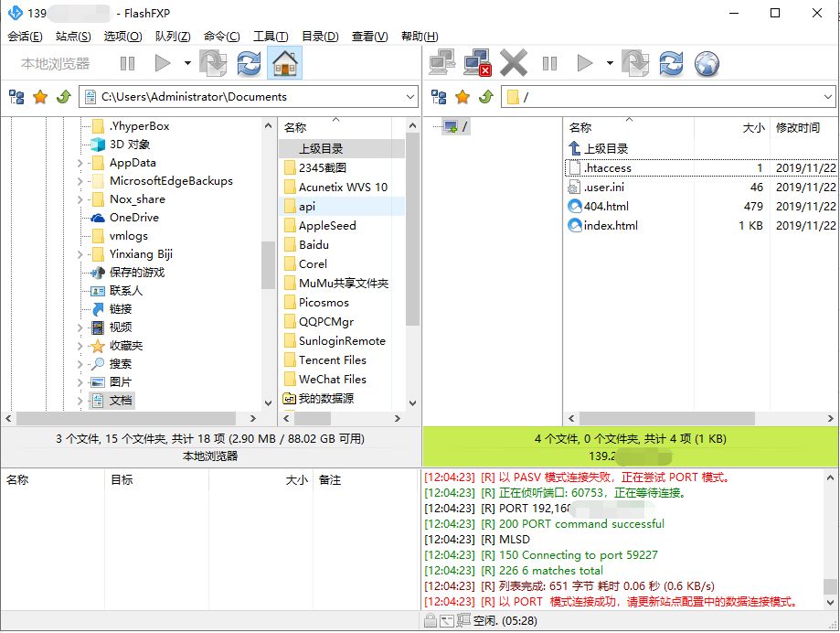Click the local favorites star icon

pyautogui.click(x=40, y=97)
